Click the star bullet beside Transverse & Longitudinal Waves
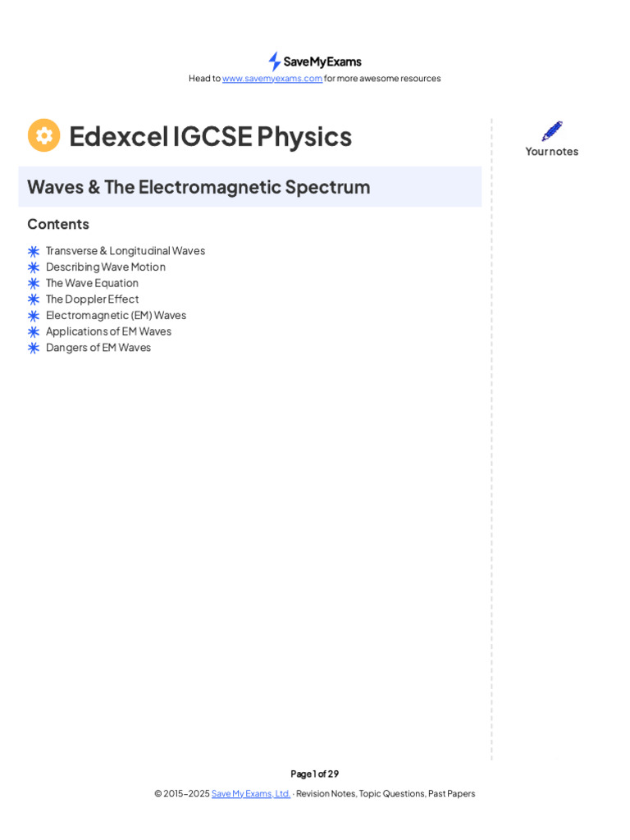The width and height of the screenshot is (630, 840). pos(34,251)
